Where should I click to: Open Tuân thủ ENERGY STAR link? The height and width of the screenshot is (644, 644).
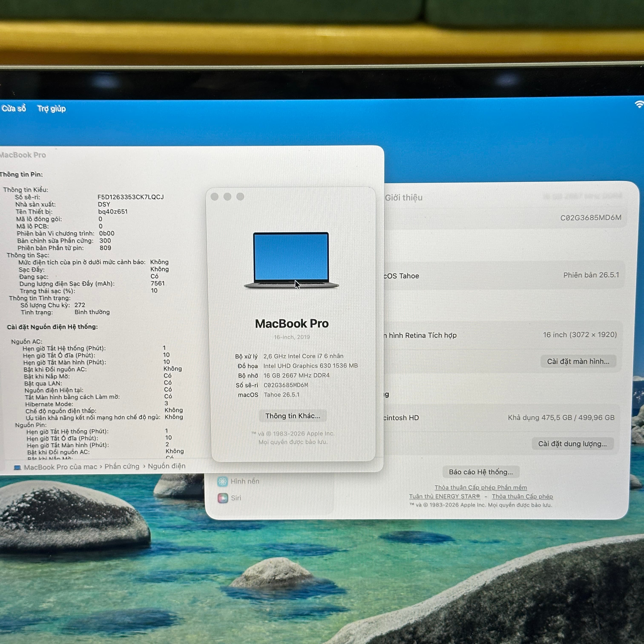(x=444, y=496)
